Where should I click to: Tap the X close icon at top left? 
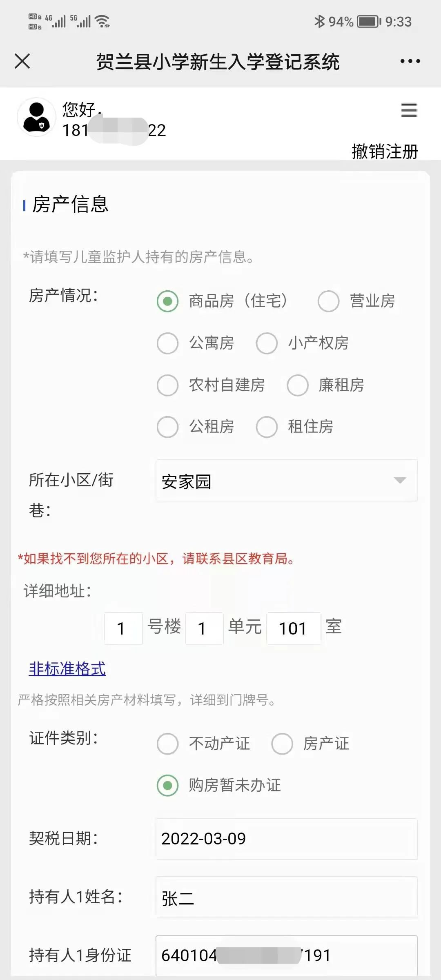[22, 61]
